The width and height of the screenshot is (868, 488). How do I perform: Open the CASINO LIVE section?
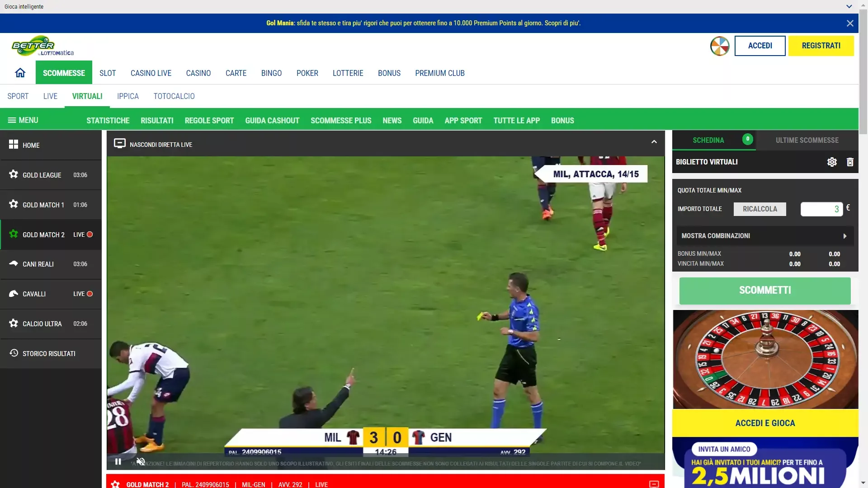tap(151, 73)
